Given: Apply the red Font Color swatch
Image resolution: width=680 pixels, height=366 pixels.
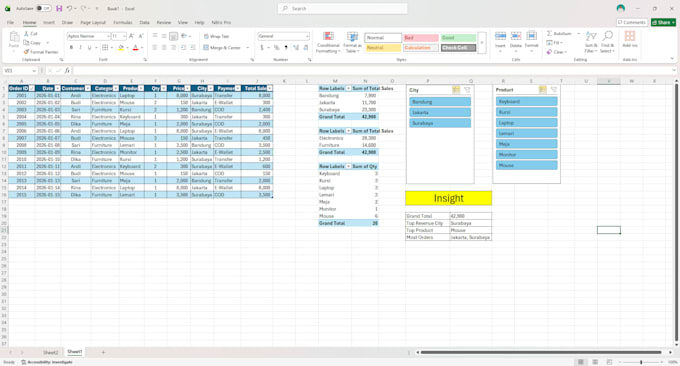Looking at the screenshot, I should [x=135, y=47].
